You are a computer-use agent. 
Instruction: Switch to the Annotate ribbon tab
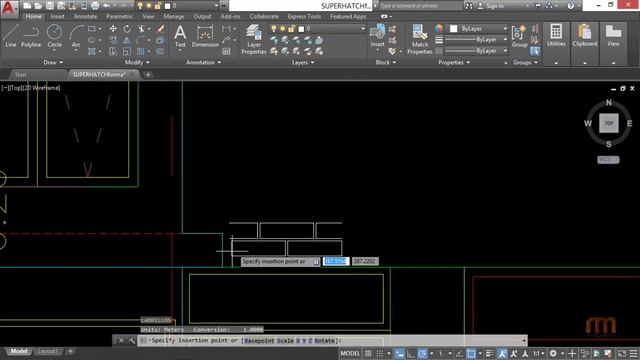pyautogui.click(x=85, y=16)
